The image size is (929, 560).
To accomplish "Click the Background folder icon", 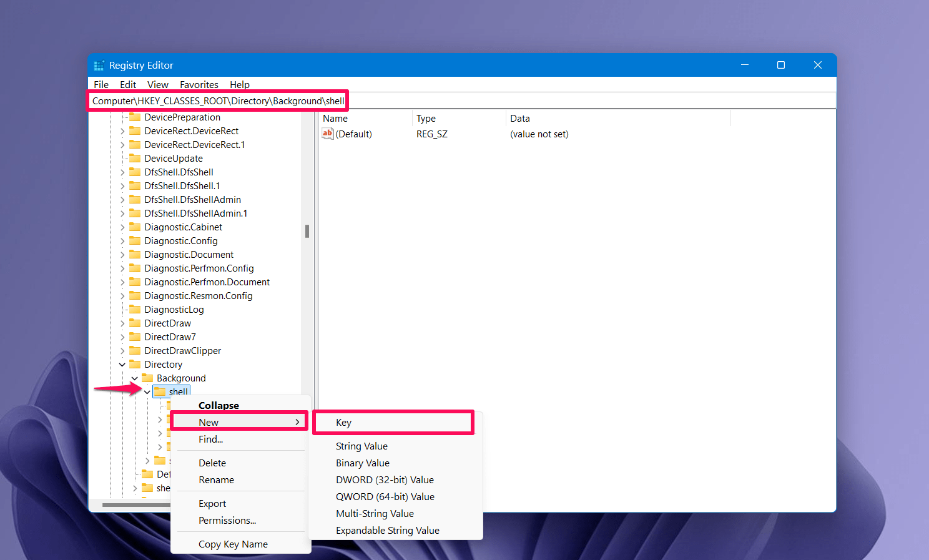I will (147, 378).
